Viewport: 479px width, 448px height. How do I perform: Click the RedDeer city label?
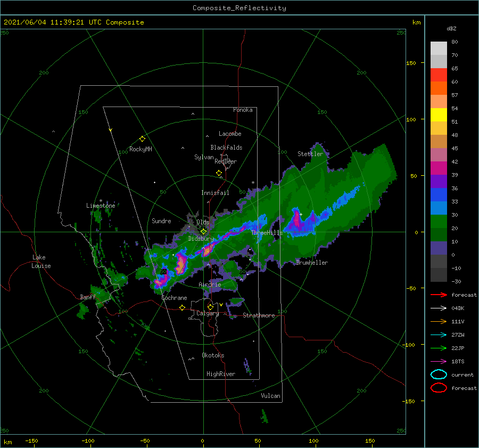[226, 161]
